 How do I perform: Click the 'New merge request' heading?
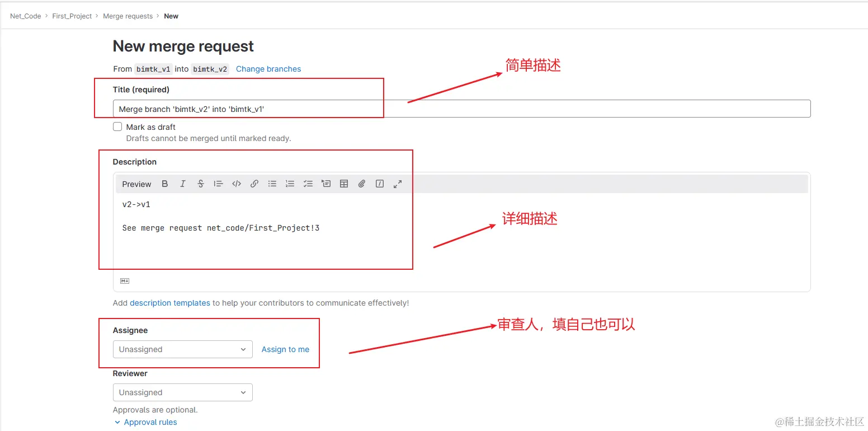183,46
